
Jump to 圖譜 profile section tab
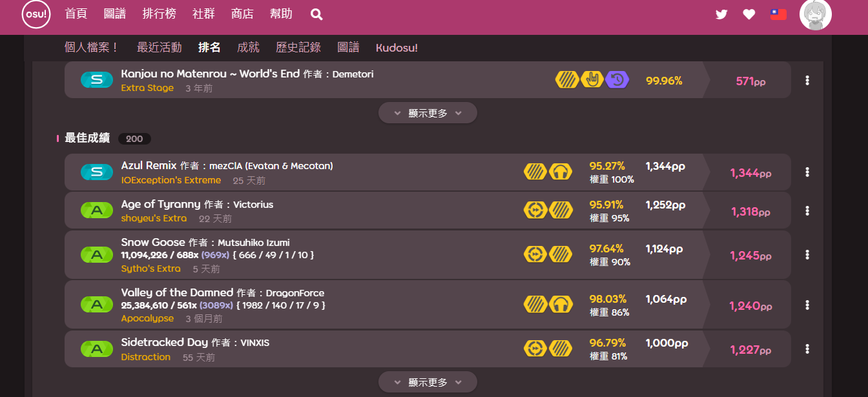point(348,48)
